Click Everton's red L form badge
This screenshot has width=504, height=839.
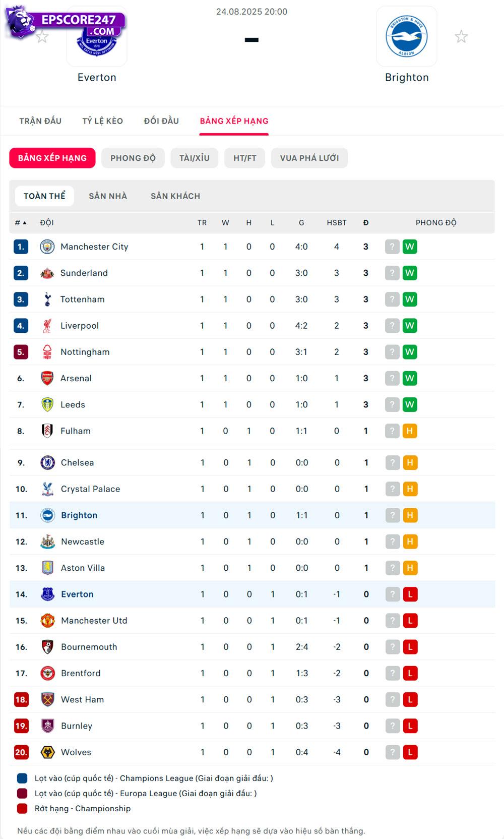[410, 594]
